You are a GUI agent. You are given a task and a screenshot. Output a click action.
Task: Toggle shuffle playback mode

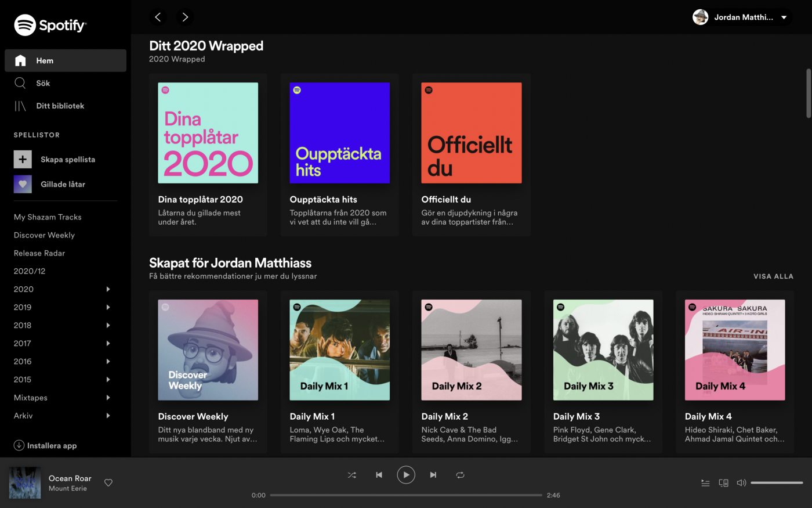pos(351,475)
